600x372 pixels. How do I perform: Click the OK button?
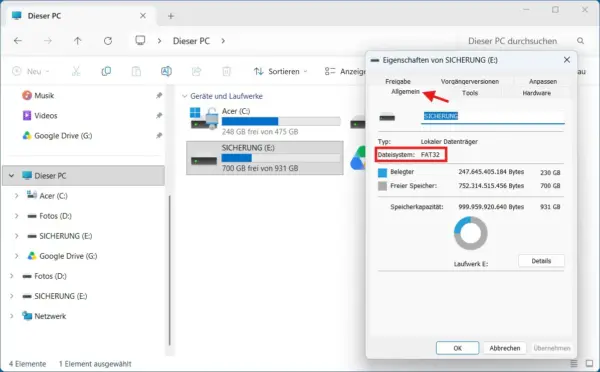point(457,348)
